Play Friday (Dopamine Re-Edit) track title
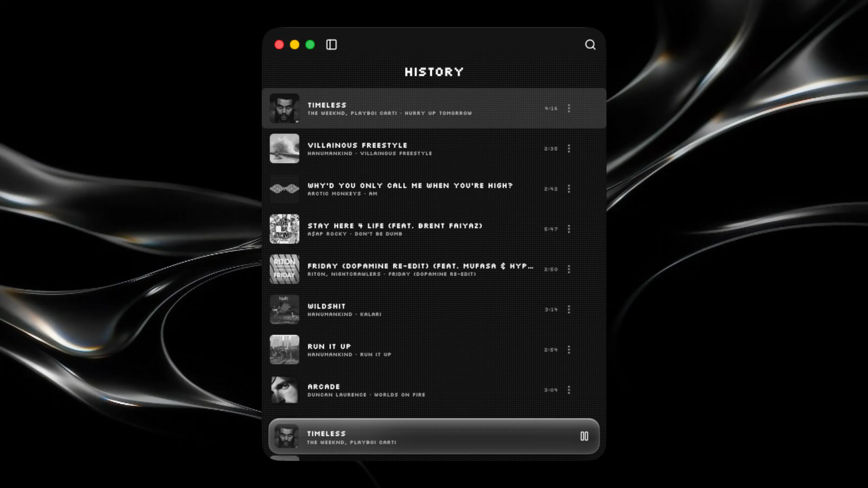The image size is (868, 488). pyautogui.click(x=420, y=266)
